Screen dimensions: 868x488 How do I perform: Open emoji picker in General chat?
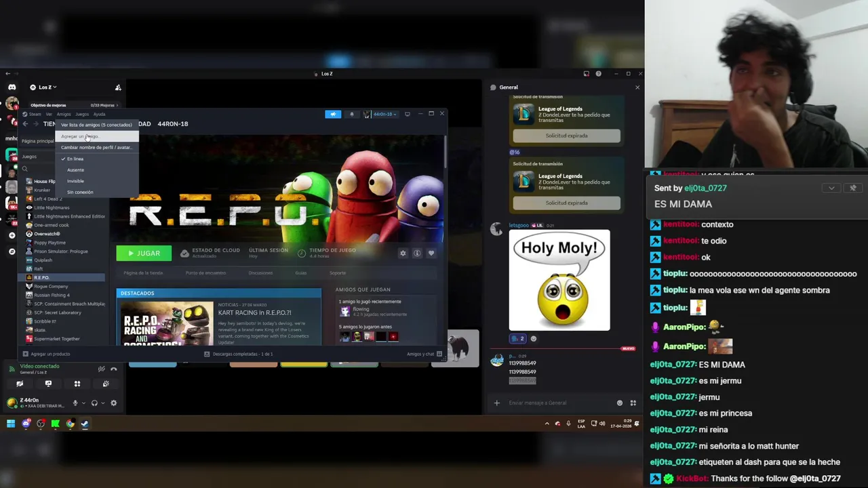click(x=620, y=403)
